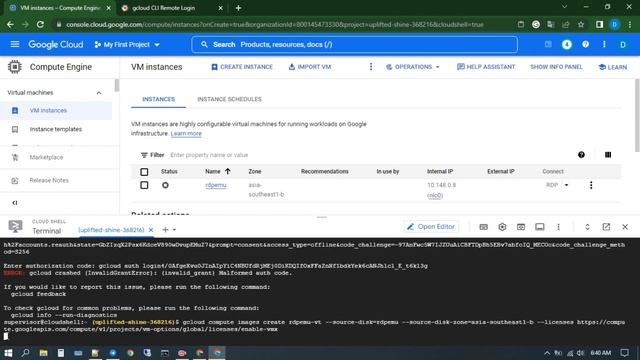Open the VM instances toolbar overflow menu
640x360 pixels.
pos(371,67)
